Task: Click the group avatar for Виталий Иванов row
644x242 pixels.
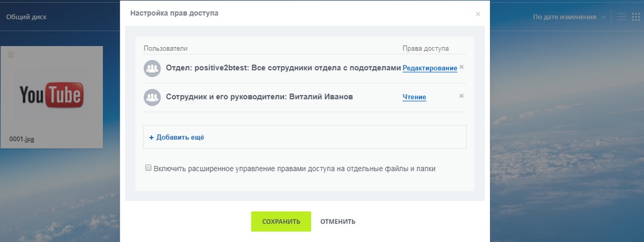Action: [152, 97]
